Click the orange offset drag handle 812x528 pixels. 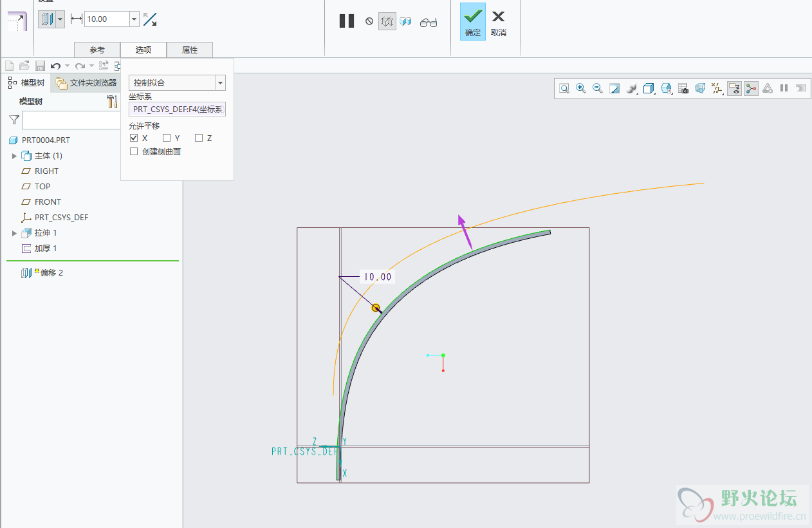click(376, 308)
